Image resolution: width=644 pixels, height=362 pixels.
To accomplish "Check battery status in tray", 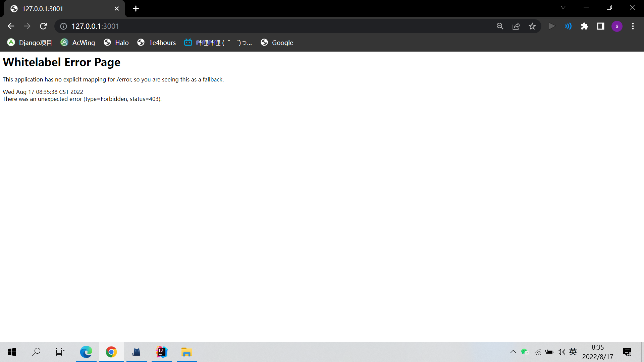I will (549, 352).
